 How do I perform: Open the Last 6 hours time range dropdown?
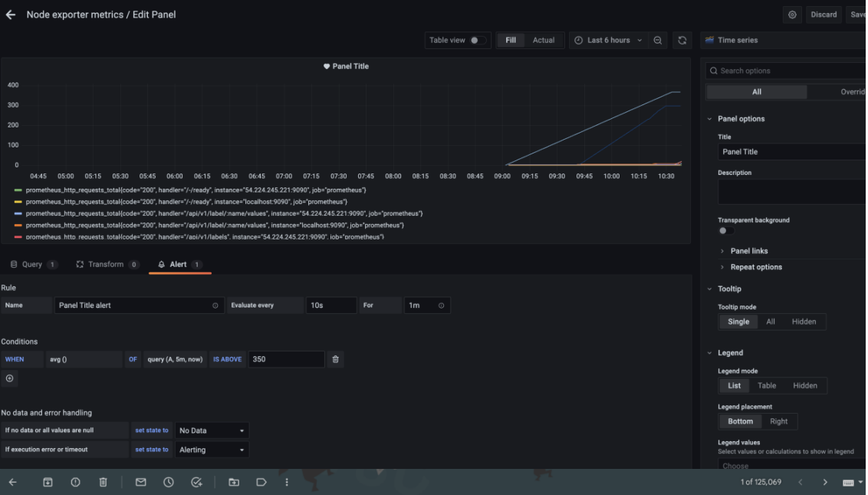click(609, 40)
